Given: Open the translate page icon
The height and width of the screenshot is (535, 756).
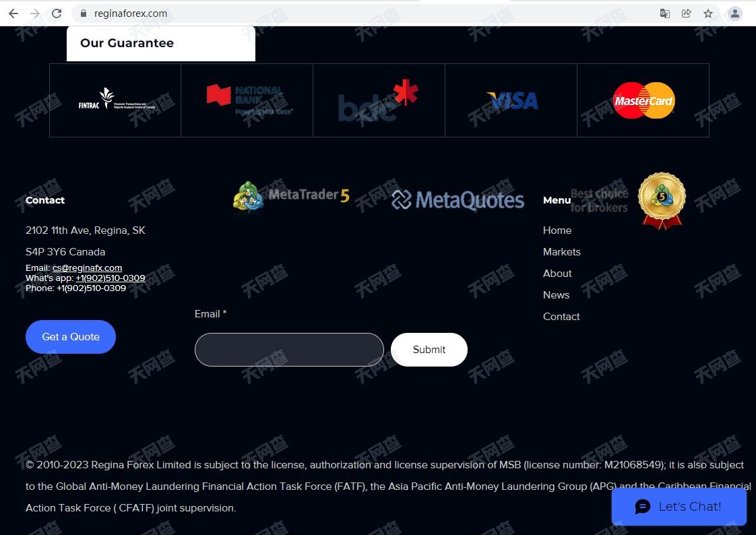Looking at the screenshot, I should pyautogui.click(x=665, y=13).
